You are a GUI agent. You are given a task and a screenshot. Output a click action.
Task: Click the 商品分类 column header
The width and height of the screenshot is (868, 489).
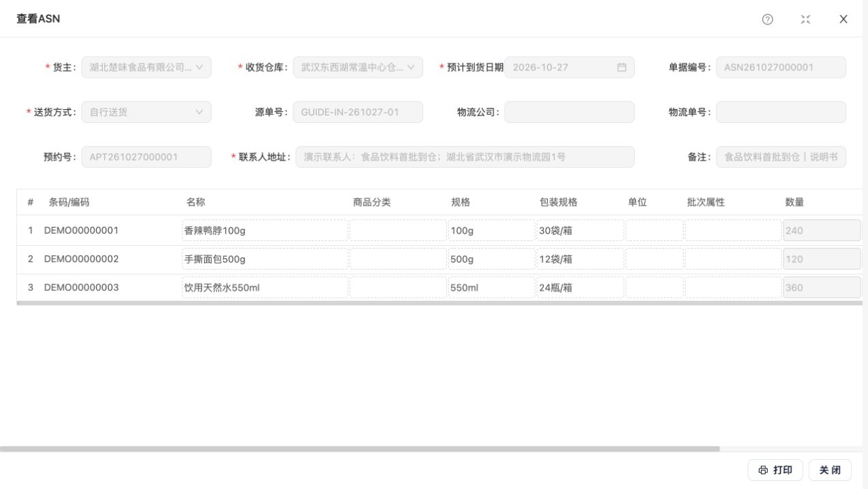click(x=372, y=202)
